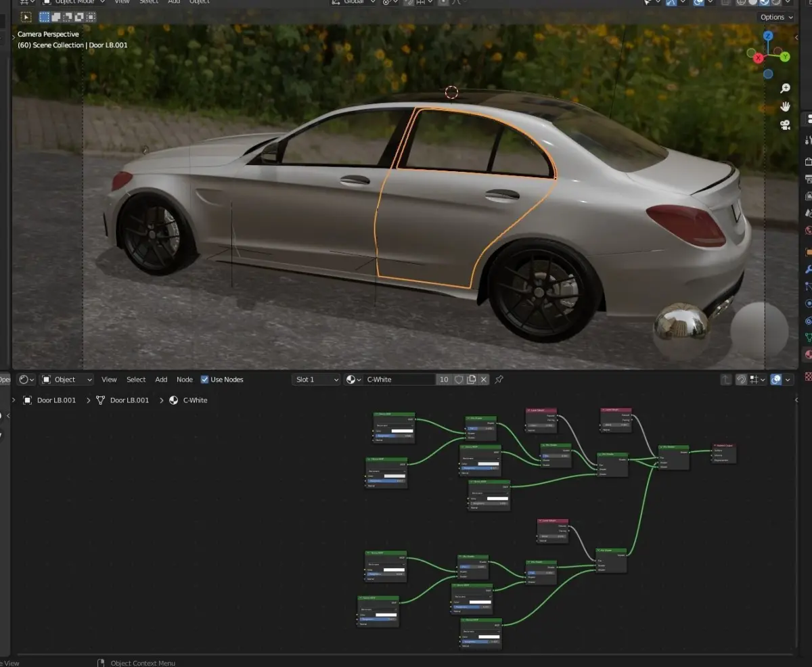Image resolution: width=812 pixels, height=667 pixels.
Task: Open the uppermost Glossy BSDF distribution dropdown
Action: pos(394,425)
